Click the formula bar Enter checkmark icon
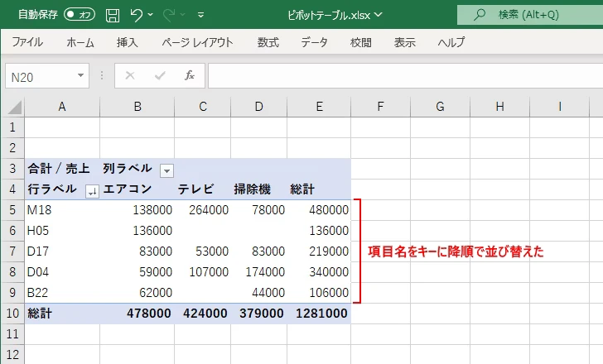This screenshot has height=364, width=603. (x=160, y=75)
